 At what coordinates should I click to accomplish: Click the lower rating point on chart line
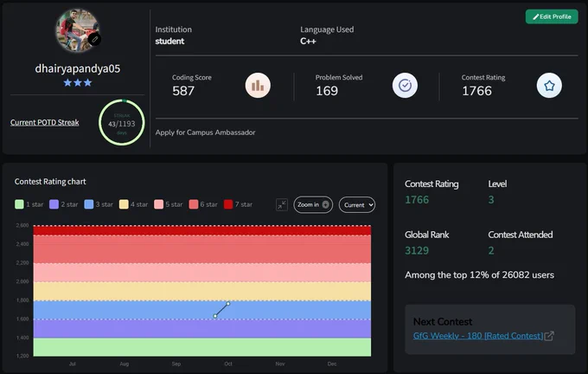click(214, 316)
